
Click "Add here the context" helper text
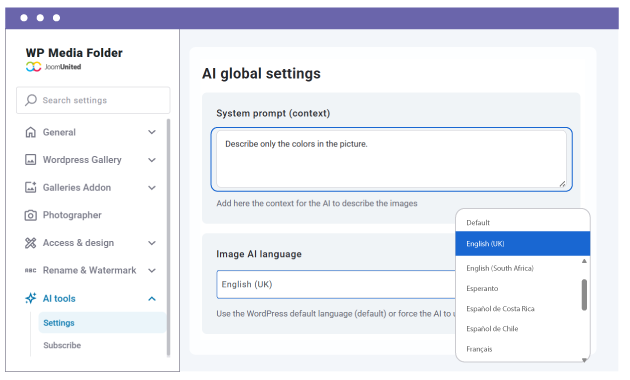pyautogui.click(x=317, y=203)
